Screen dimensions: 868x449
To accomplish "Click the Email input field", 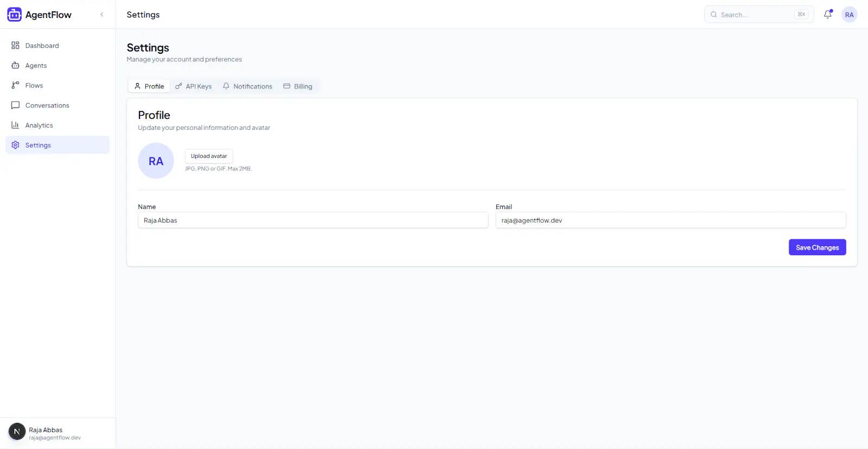I will tap(671, 220).
